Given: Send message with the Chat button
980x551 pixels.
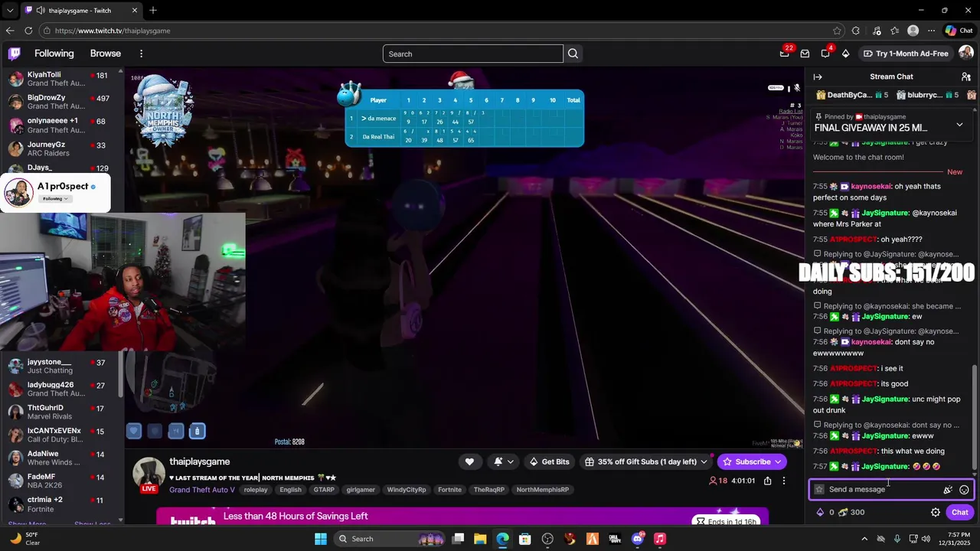Looking at the screenshot, I should [x=960, y=513].
